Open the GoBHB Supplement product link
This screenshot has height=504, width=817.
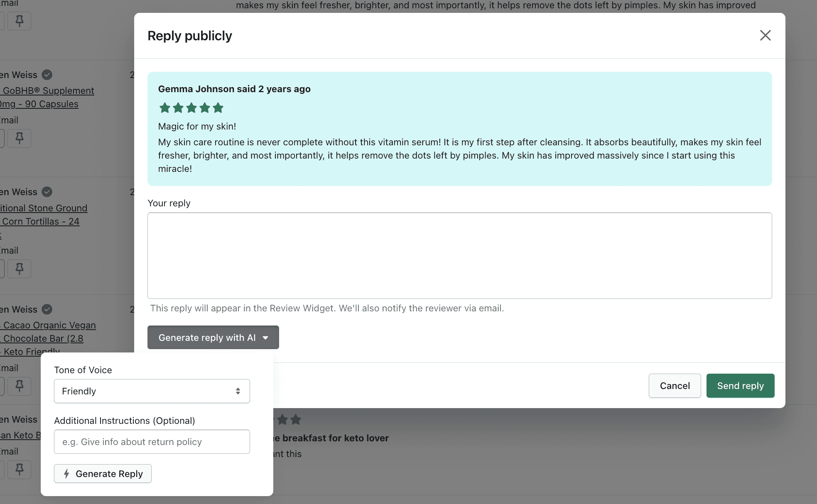click(48, 91)
